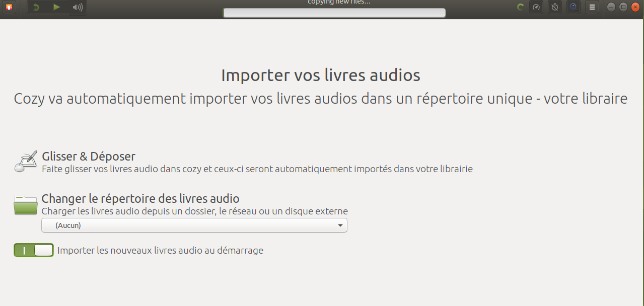Screen dimensions: 644x306
Task: Open the volume control button
Action: (x=77, y=7)
